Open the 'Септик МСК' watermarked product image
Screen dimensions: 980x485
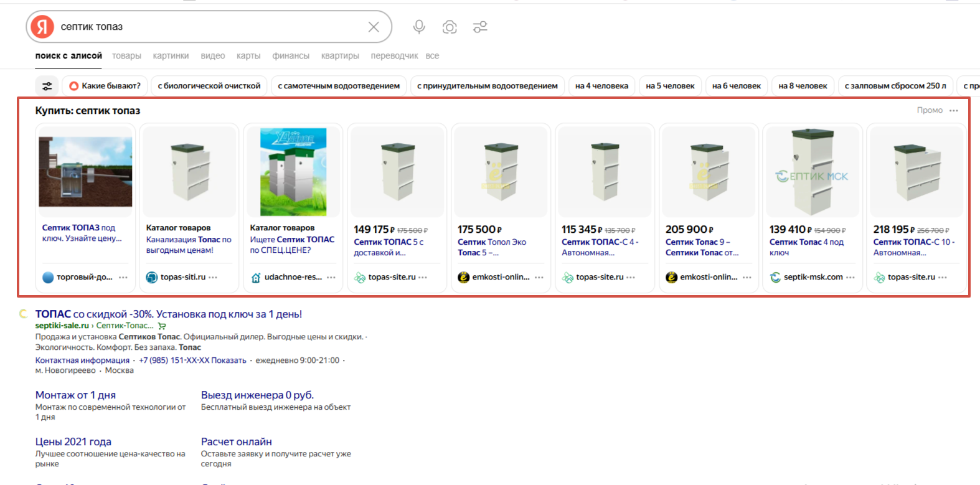pos(813,172)
